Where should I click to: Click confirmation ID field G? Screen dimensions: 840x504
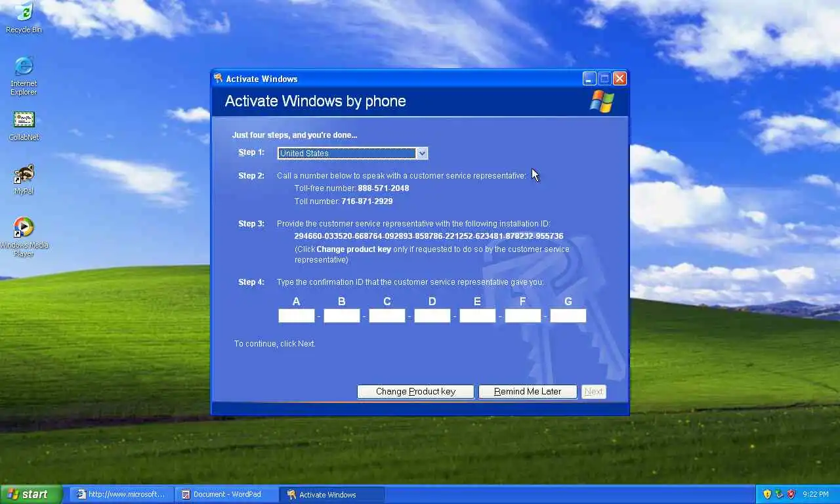(x=568, y=316)
